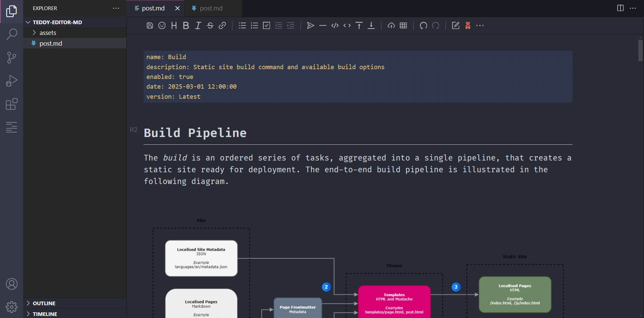Viewport: 644px width, 318px height.
Task: Apply heading with the H icon
Action: coord(174,26)
